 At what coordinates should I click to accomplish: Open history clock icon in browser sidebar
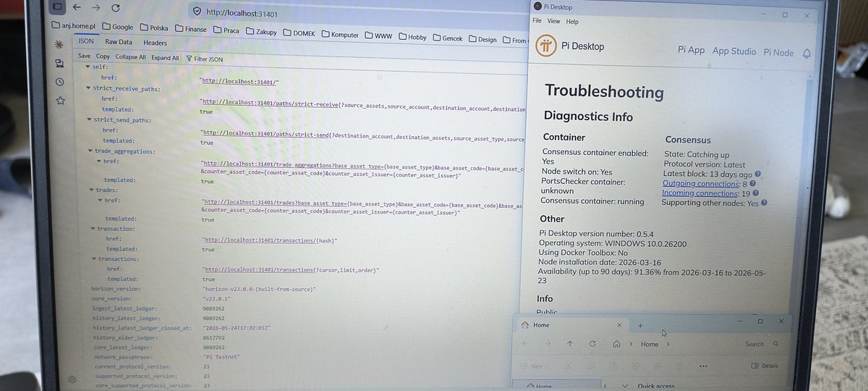pos(60,82)
